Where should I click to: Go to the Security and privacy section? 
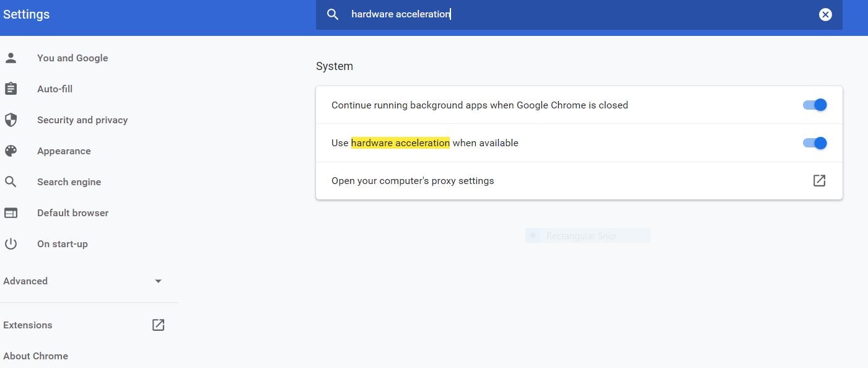pyautogui.click(x=82, y=120)
